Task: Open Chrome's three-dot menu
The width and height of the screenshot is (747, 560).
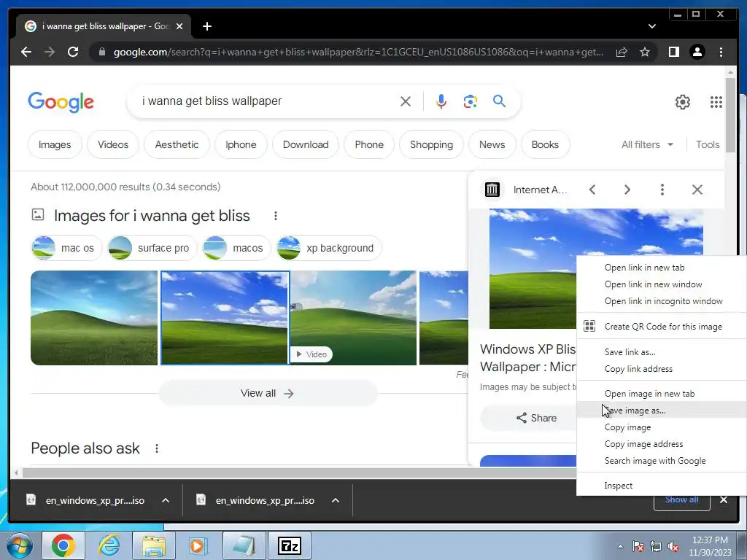Action: [x=721, y=52]
